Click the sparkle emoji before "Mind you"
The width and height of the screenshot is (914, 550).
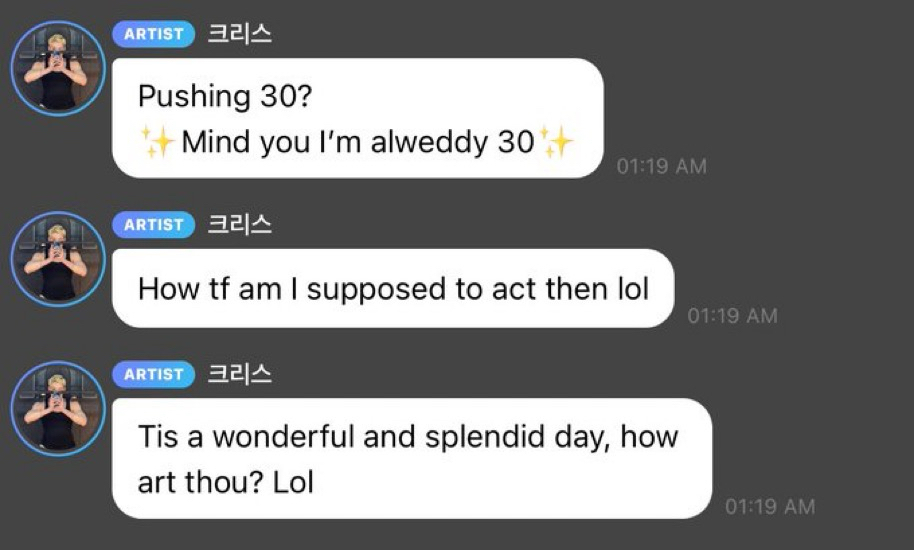click(x=158, y=143)
